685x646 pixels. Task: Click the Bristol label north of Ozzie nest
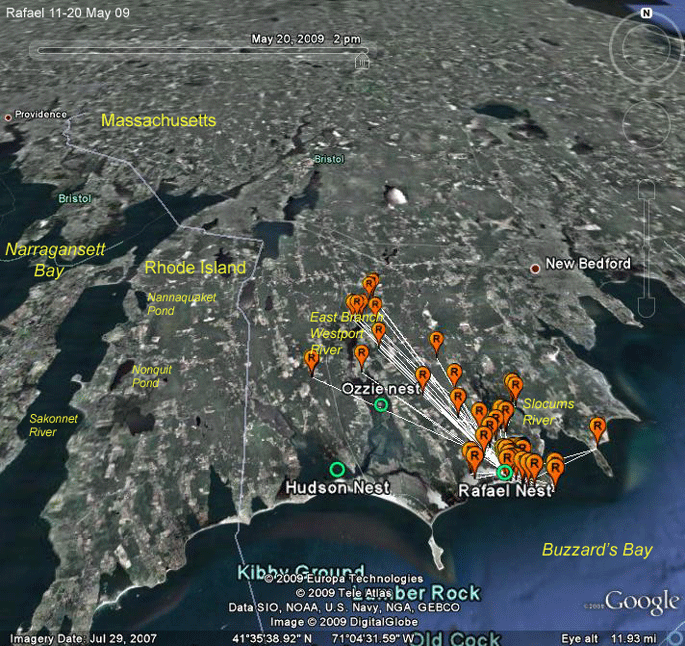click(329, 159)
